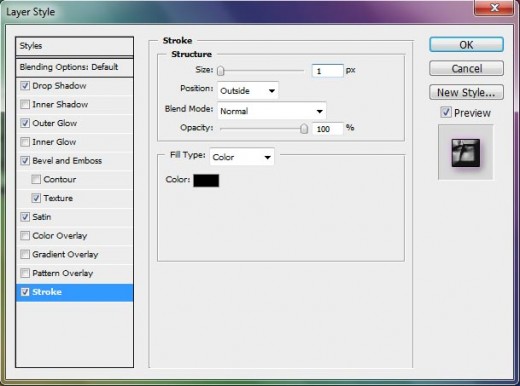Select the Stroke label in styles list
Screen dimensions: 520x386
(x=47, y=292)
